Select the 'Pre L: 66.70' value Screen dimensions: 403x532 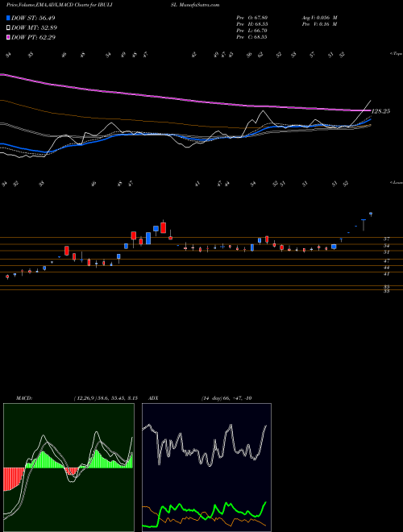pos(251,31)
